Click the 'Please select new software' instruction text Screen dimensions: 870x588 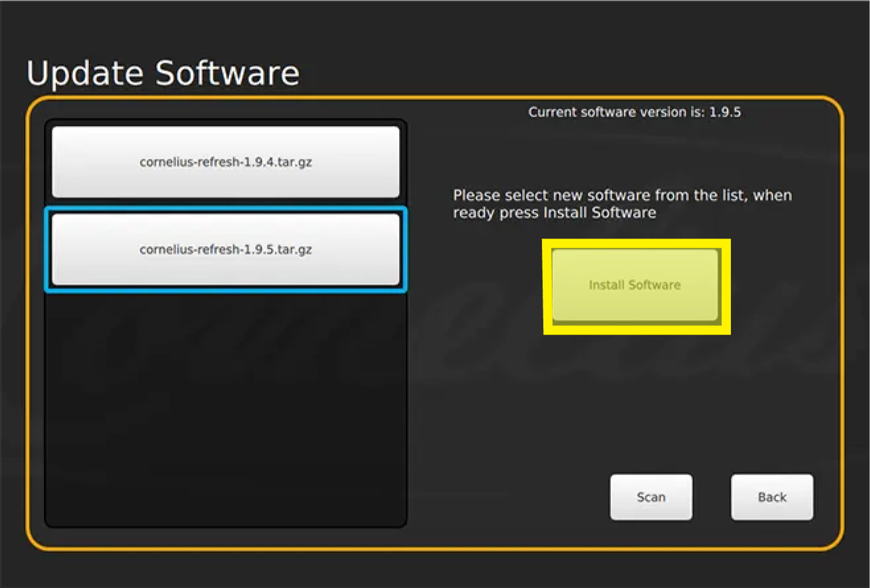point(623,204)
